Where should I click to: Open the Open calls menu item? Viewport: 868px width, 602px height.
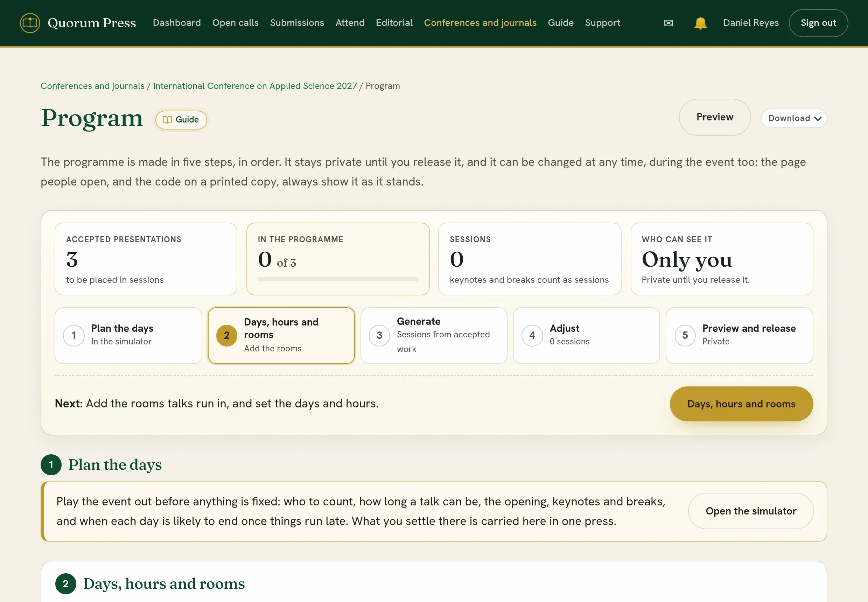click(236, 23)
